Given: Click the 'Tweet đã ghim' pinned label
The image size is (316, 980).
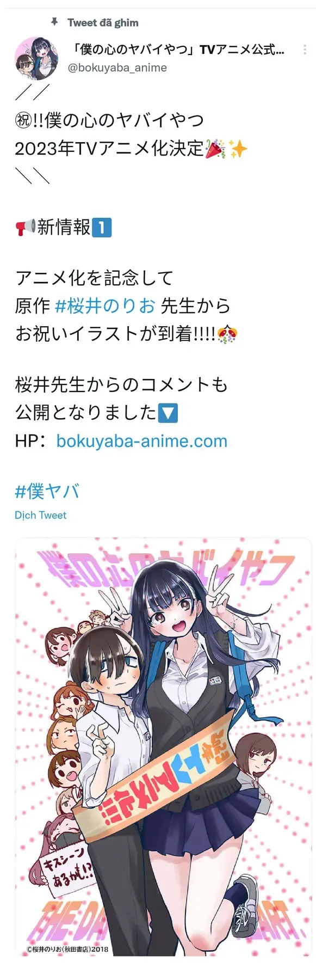Looking at the screenshot, I should [x=103, y=23].
